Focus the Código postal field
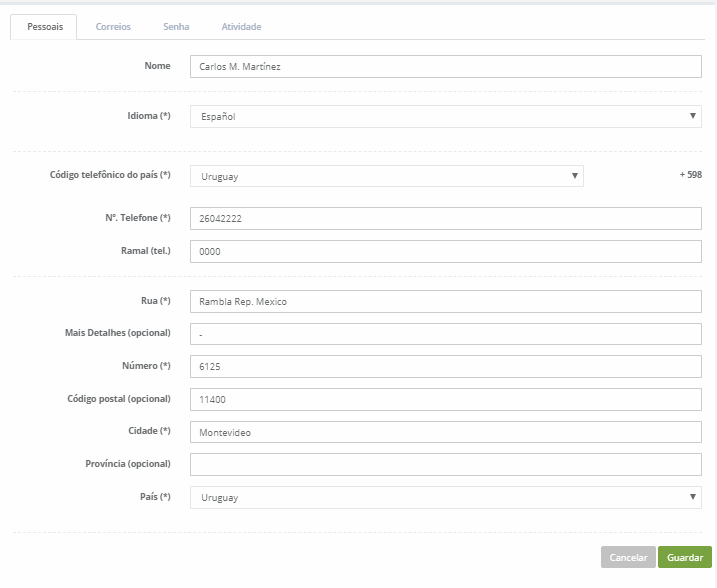717x588 pixels. point(445,399)
